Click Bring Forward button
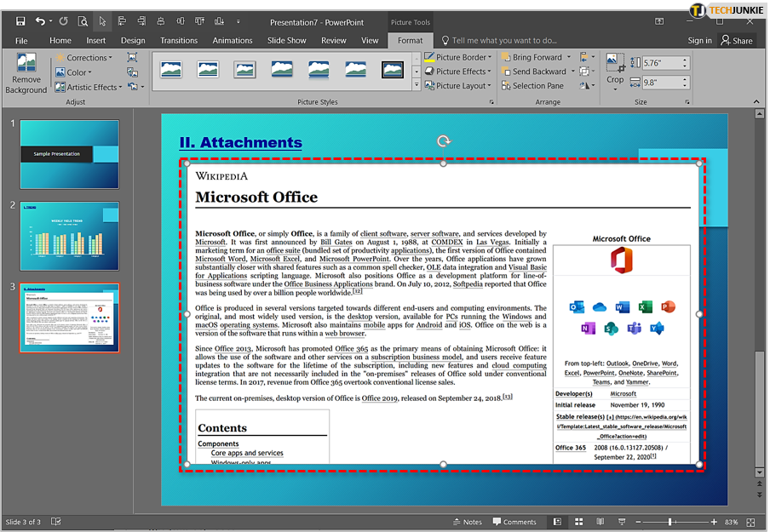This screenshot has width=770, height=532. tap(532, 57)
